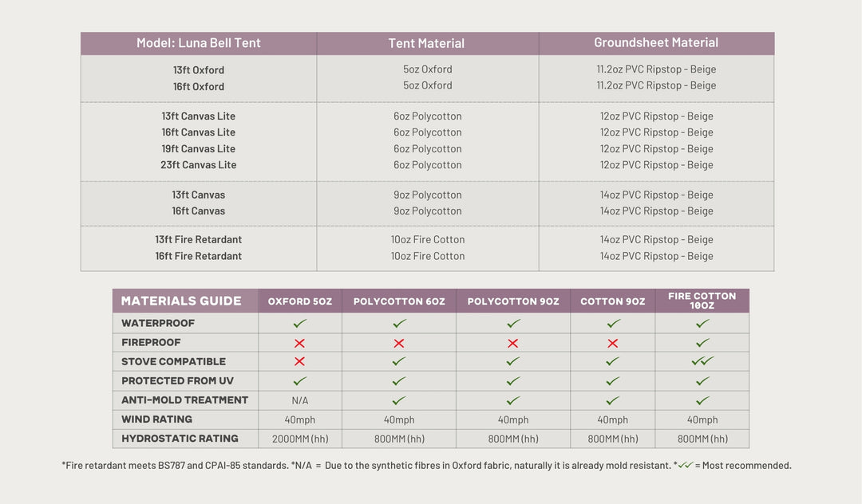
Task: Select the 23ft Canvas Lite model row
Action: (199, 165)
